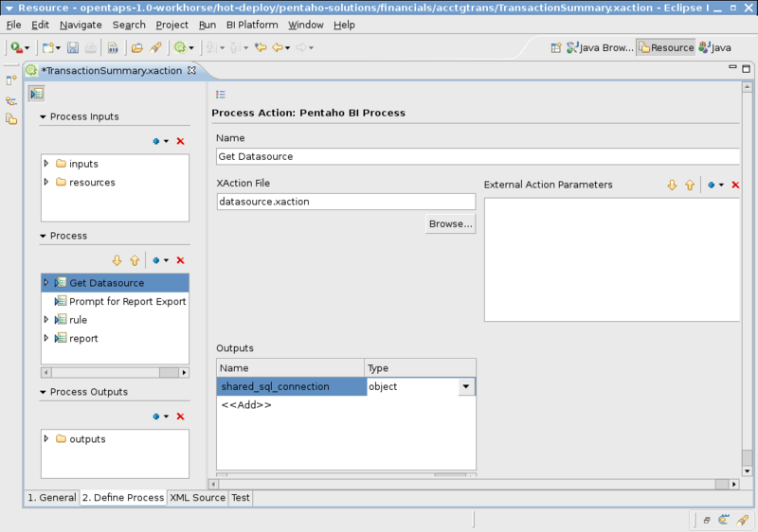Open the File menu

click(x=13, y=25)
